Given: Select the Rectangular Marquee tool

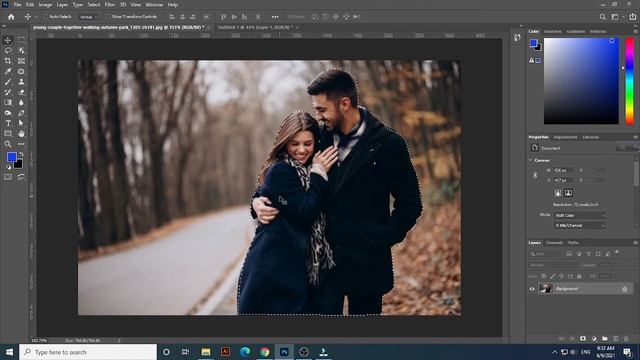Looking at the screenshot, I should (21, 40).
